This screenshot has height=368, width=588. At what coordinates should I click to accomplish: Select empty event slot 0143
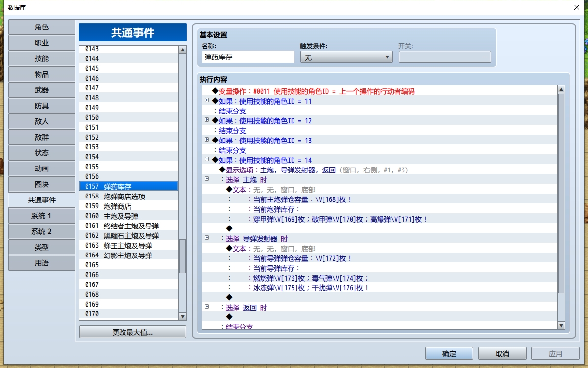click(x=129, y=49)
